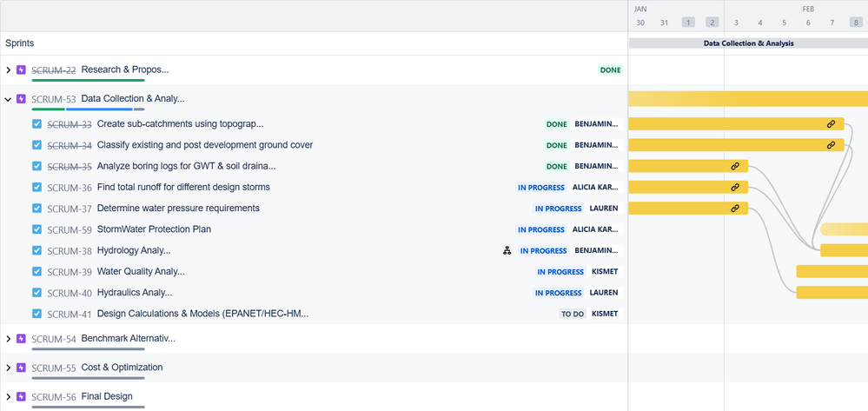Click the yellow SCRUM-53 epic timeline bar
The height and width of the screenshot is (411, 868).
[748, 99]
